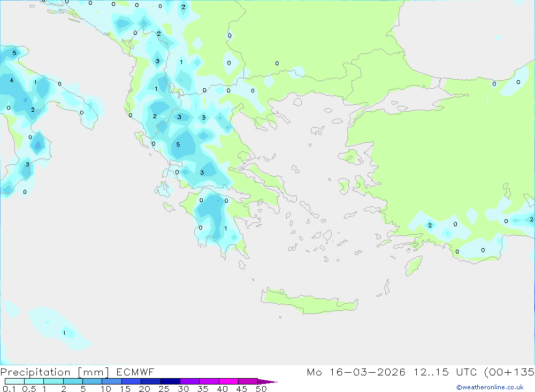535x392 pixels.
Task: Pick the 15–20 mm legend color swatch
Action: coord(132,381)
